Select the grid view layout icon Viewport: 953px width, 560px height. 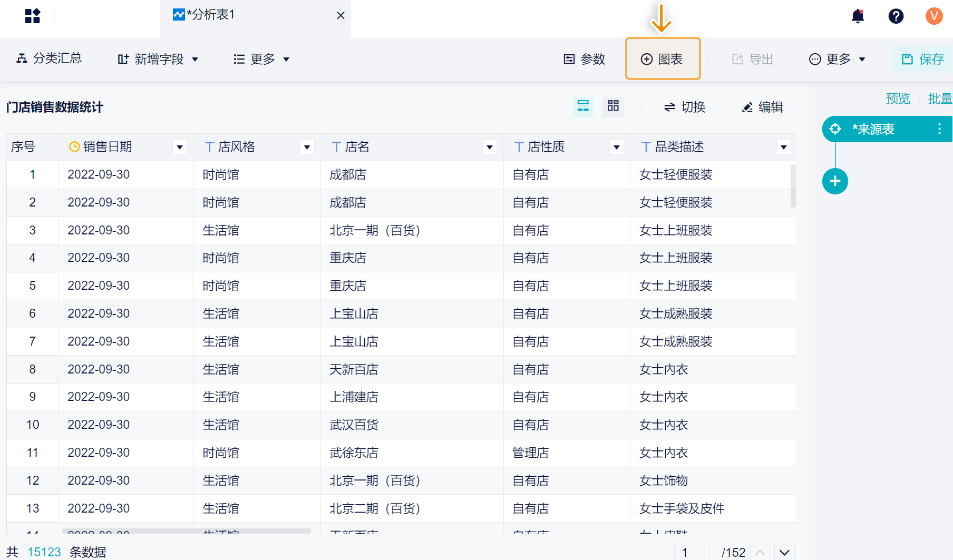613,106
